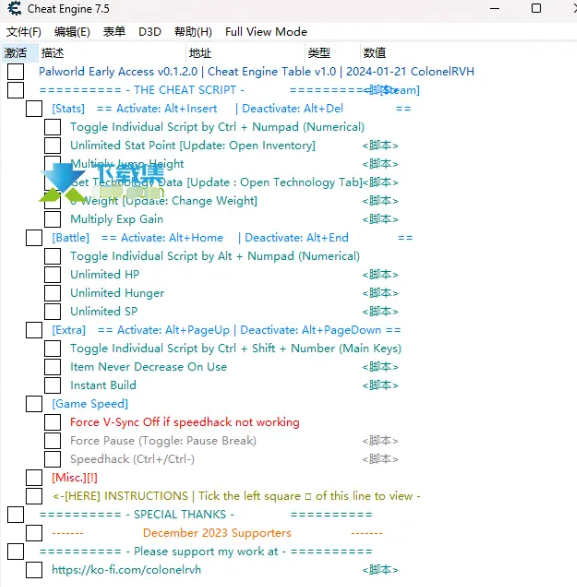The width and height of the screenshot is (577, 587).
Task: Sort by the 地址 column header
Action: coord(246,53)
